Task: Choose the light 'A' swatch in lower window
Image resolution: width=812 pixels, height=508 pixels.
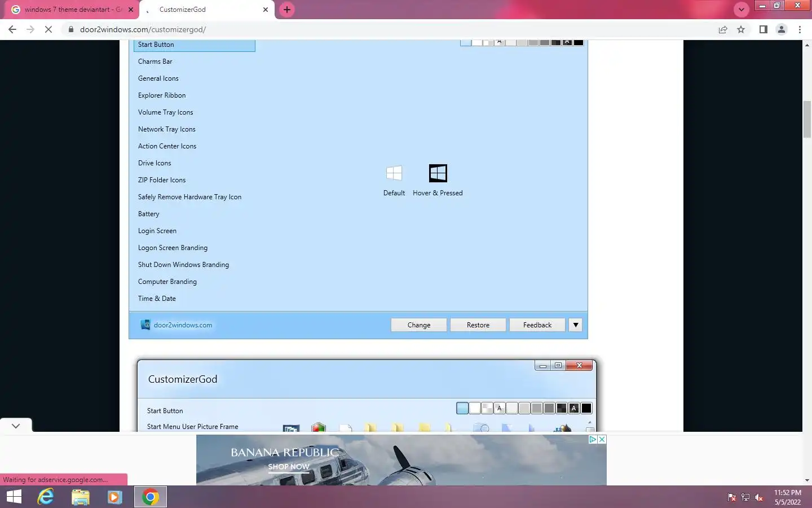Action: tap(500, 408)
